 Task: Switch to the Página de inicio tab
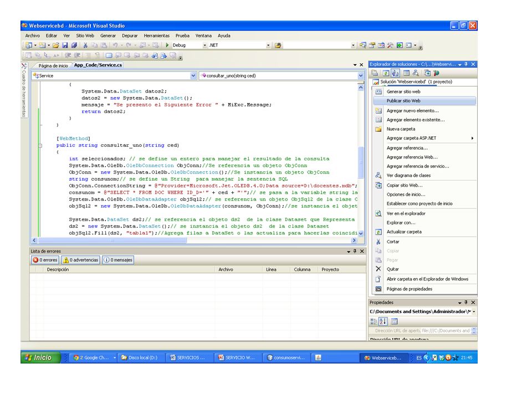pos(53,65)
